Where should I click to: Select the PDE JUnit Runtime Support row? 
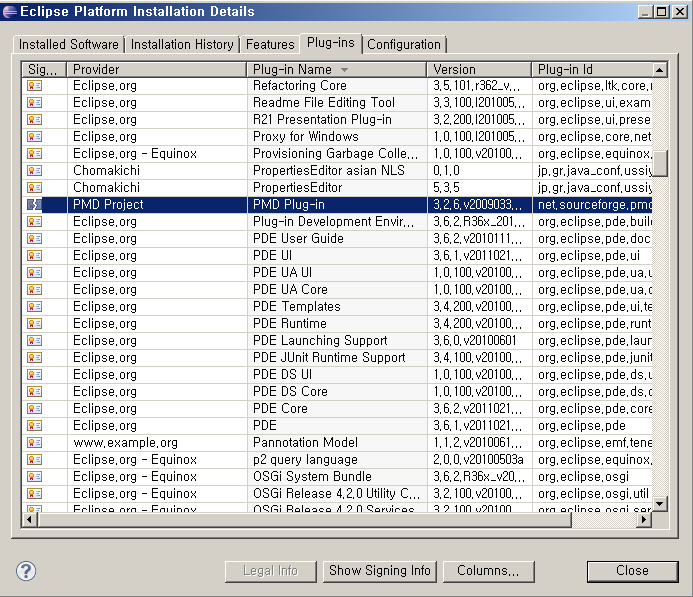tap(329, 358)
